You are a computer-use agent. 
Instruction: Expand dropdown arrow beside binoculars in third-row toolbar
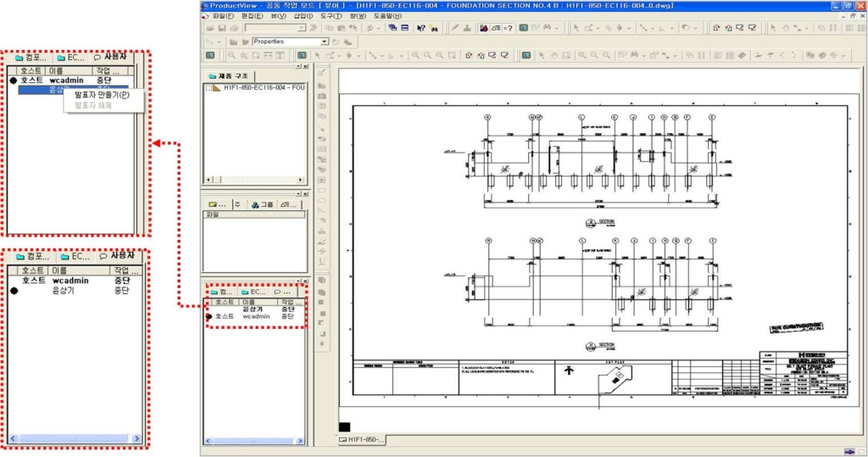[644, 56]
